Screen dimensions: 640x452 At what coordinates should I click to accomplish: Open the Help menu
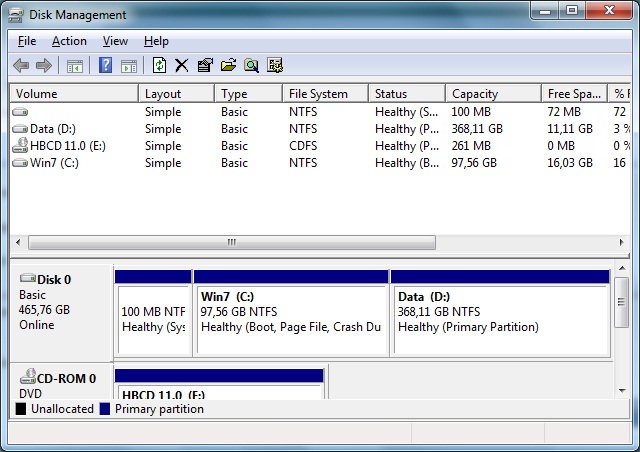pyautogui.click(x=156, y=41)
